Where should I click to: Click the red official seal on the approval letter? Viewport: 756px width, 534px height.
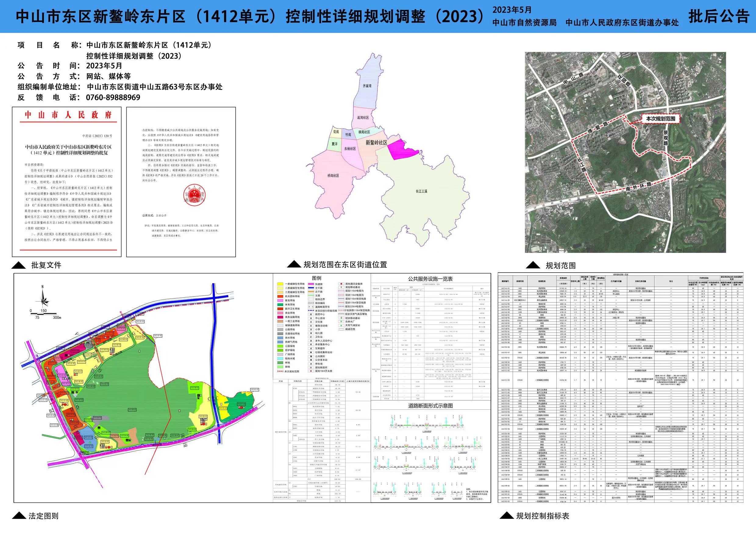click(x=194, y=195)
